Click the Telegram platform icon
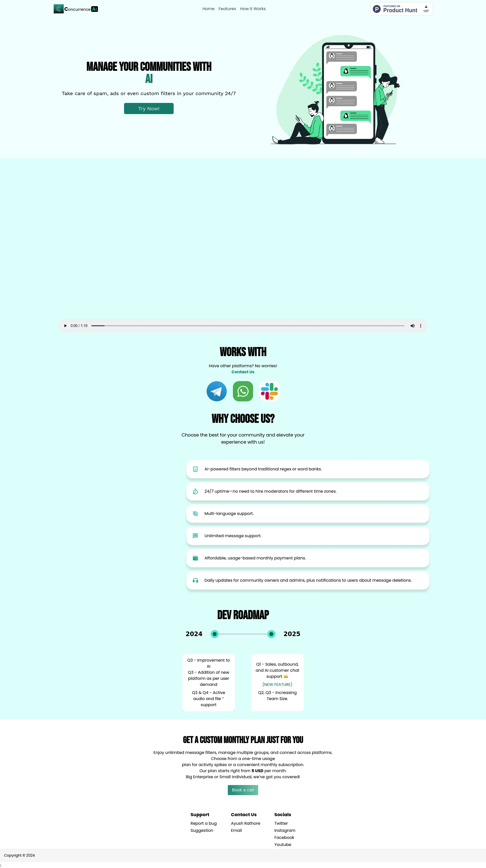 [216, 391]
